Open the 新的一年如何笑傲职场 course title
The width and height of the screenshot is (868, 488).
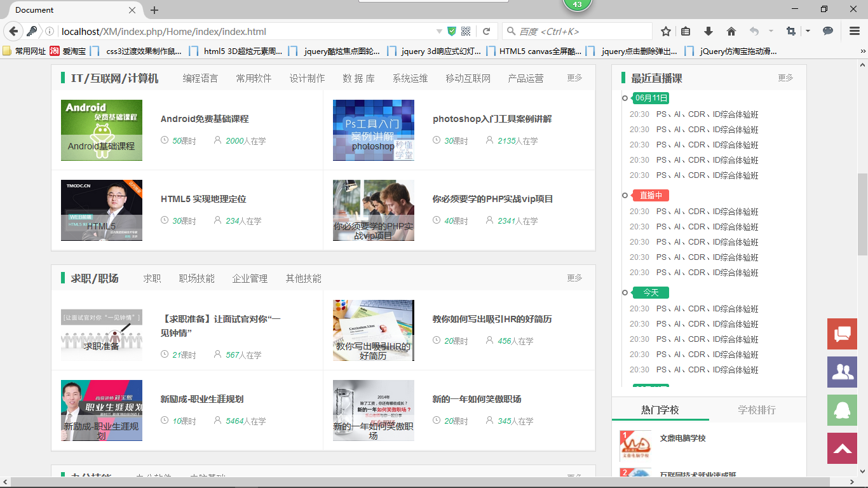coord(477,399)
